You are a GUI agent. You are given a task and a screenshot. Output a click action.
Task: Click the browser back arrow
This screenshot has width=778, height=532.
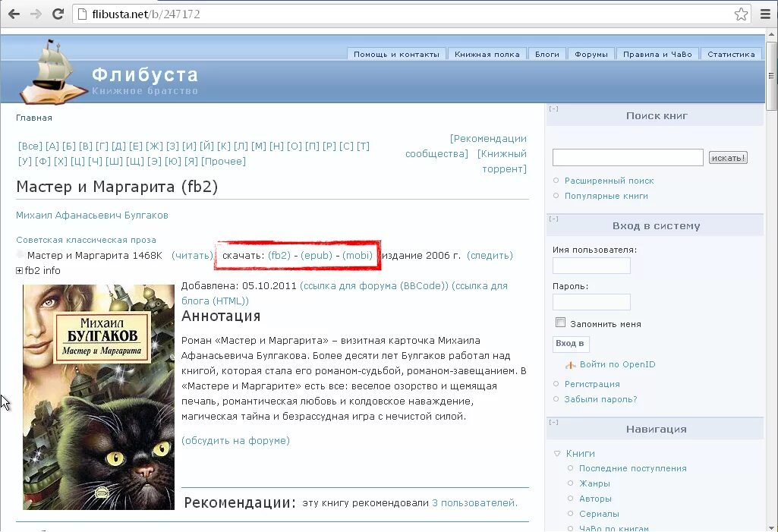[14, 14]
